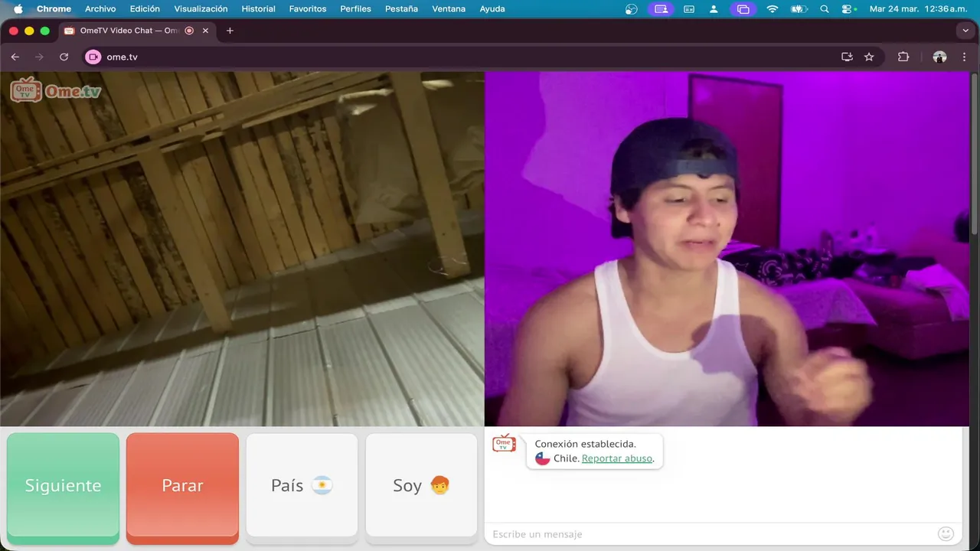Image resolution: width=980 pixels, height=551 pixels.
Task: Close the OmeTV Video Chat tab
Action: (205, 31)
